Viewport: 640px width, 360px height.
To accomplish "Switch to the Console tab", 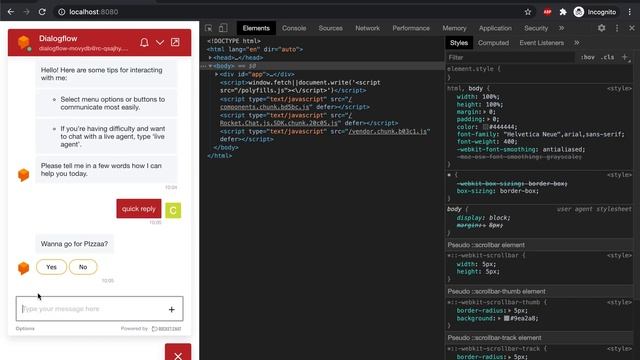I will [x=294, y=28].
